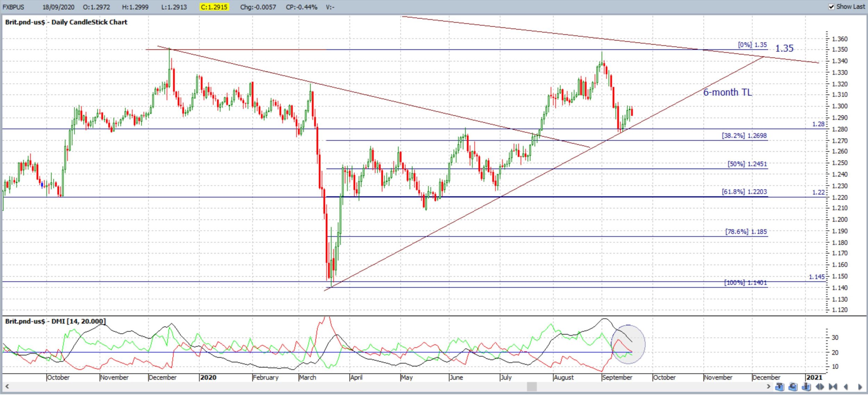
Task: Click the blue exclamation-mark chart icon
Action: tap(806, 386)
